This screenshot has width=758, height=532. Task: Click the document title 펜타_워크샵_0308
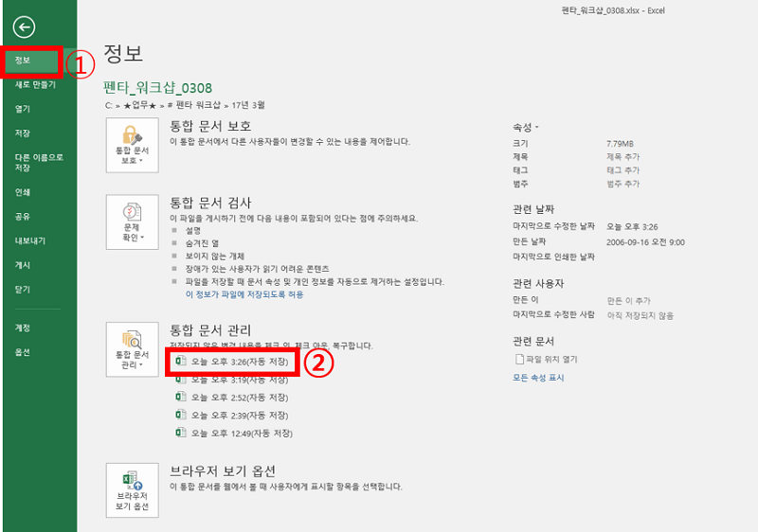pyautogui.click(x=157, y=88)
